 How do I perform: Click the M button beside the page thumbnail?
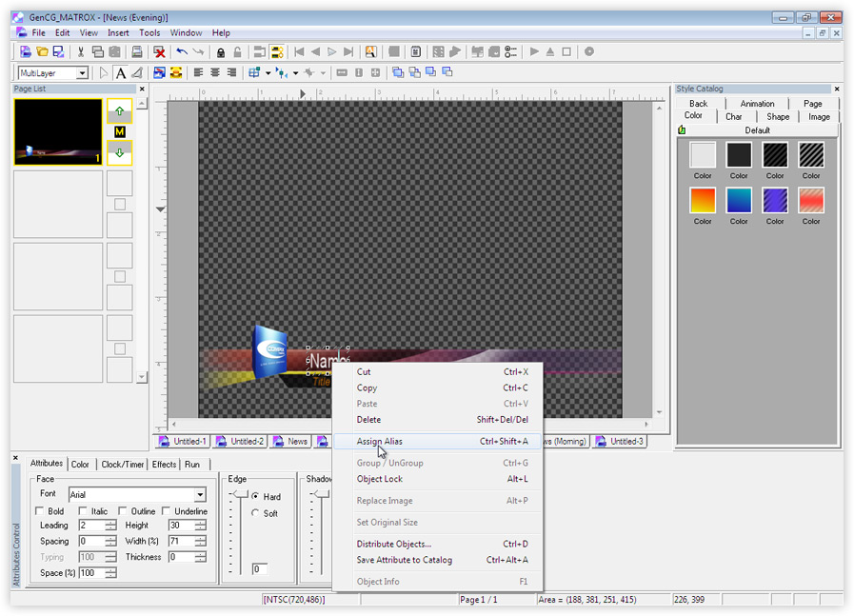[120, 131]
